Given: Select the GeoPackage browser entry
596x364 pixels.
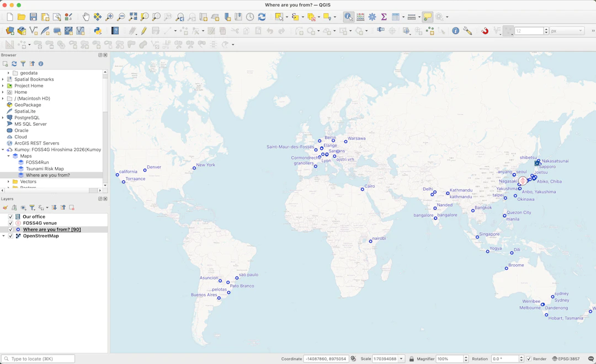Looking at the screenshot, I should pyautogui.click(x=28, y=105).
